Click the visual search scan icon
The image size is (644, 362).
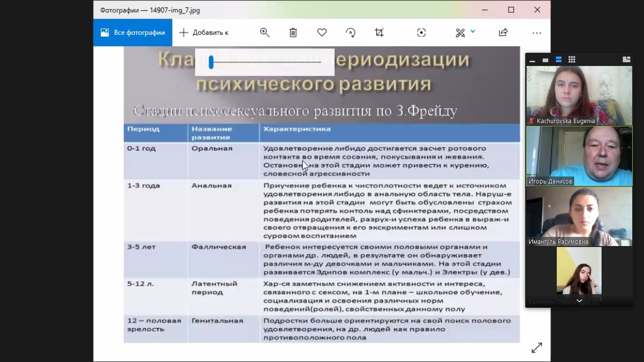click(x=421, y=33)
